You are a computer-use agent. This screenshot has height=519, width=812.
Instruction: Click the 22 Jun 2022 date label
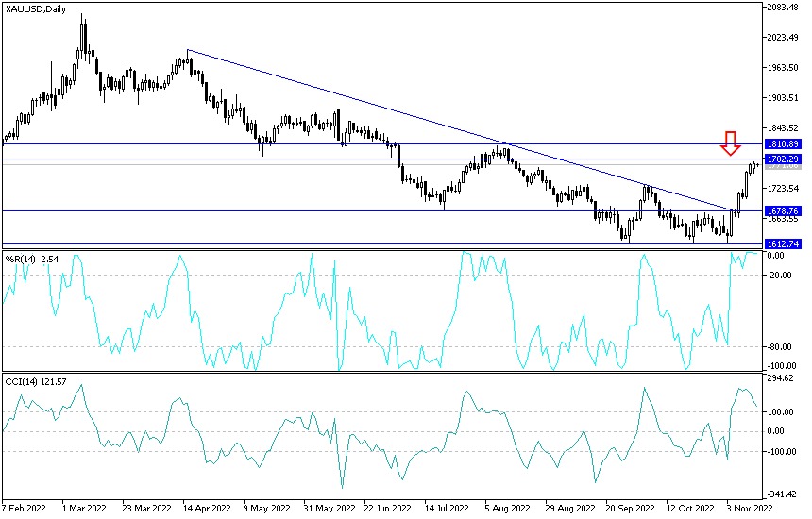tap(388, 508)
